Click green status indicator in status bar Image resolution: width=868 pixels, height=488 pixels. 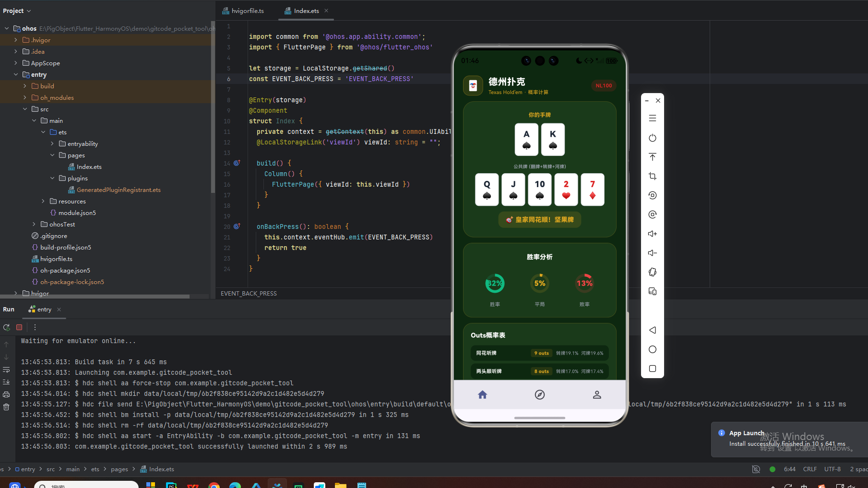click(x=773, y=469)
